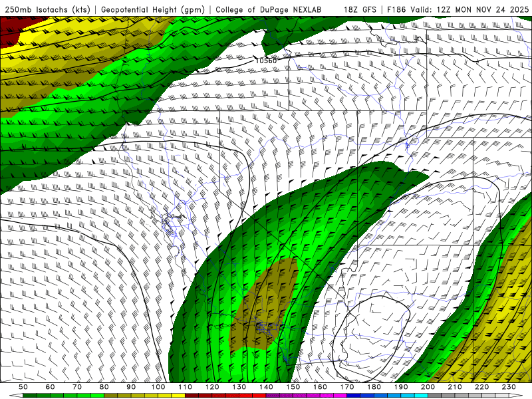Image resolution: width=532 pixels, height=399 pixels.
Task: Click the 'Geopotential Height (gpm)' header text
Action: tap(153, 10)
